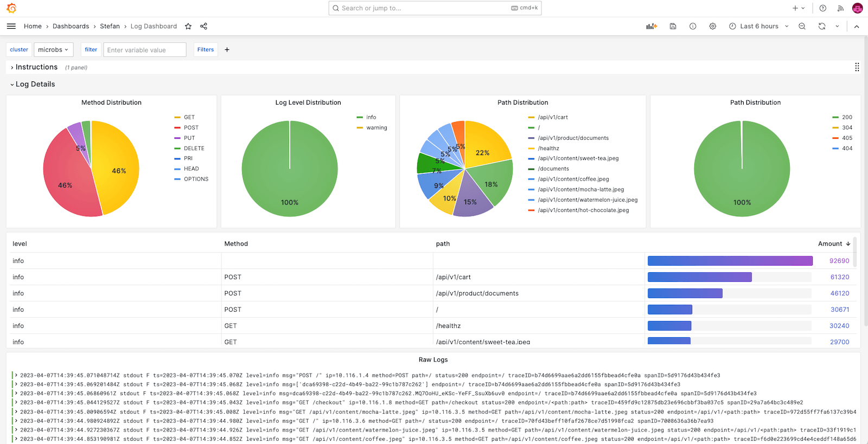Open the Last 6 hours time picker

pyautogui.click(x=759, y=26)
